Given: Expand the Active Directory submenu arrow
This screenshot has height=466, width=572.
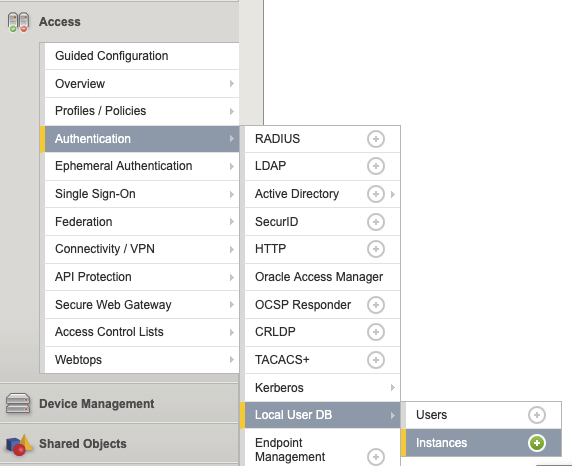Looking at the screenshot, I should [x=393, y=195].
